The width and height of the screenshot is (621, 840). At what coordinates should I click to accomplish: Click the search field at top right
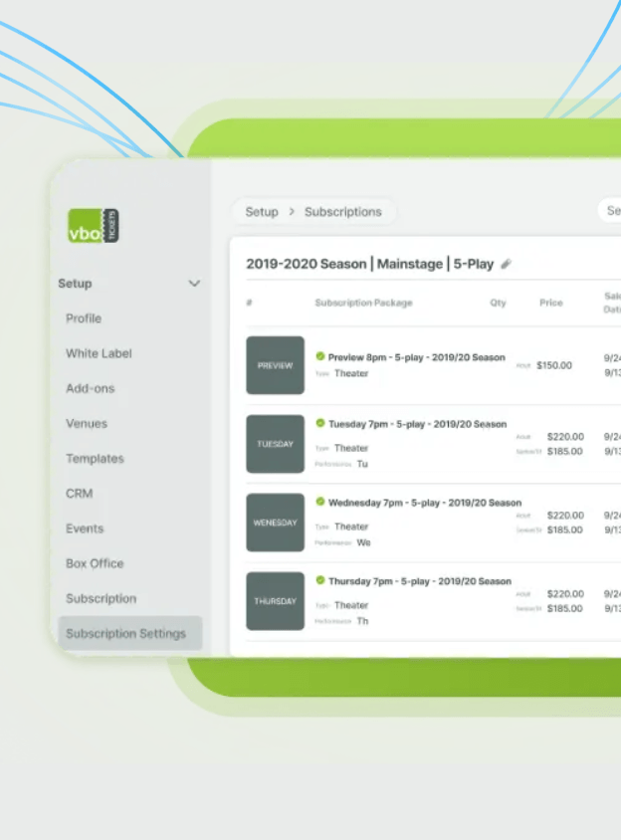611,211
